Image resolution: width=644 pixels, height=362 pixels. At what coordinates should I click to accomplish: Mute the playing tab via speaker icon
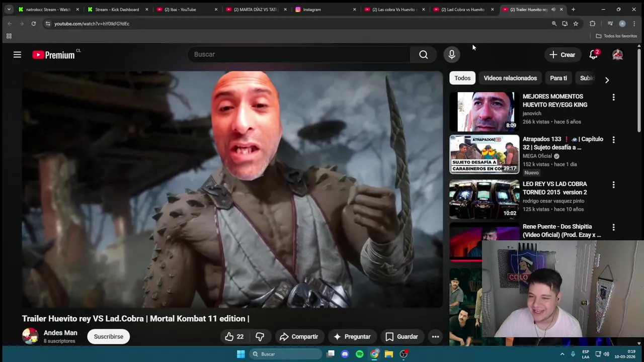point(553,10)
